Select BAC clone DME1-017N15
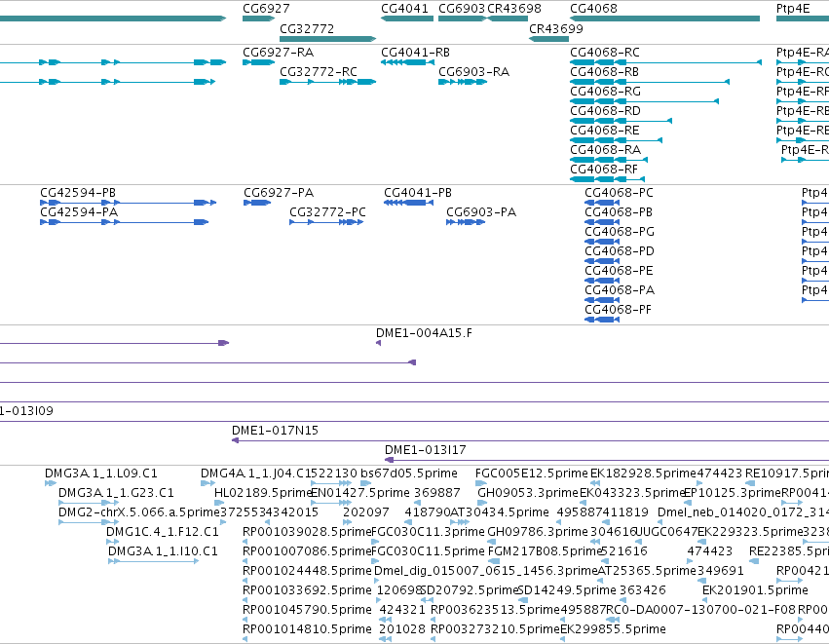The width and height of the screenshot is (829, 644). [x=530, y=440]
